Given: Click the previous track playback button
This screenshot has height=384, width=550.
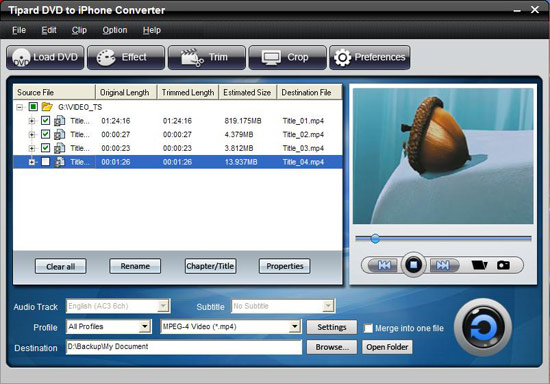Looking at the screenshot, I should tap(384, 265).
